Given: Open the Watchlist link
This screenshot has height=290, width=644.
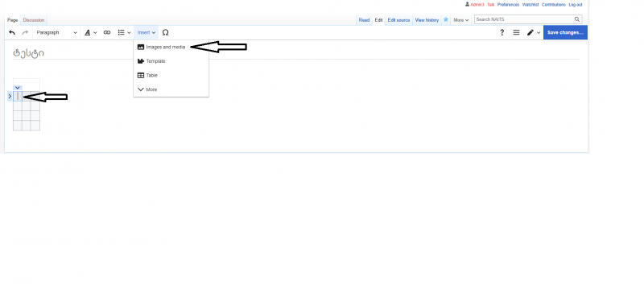Looking at the screenshot, I should 530,5.
